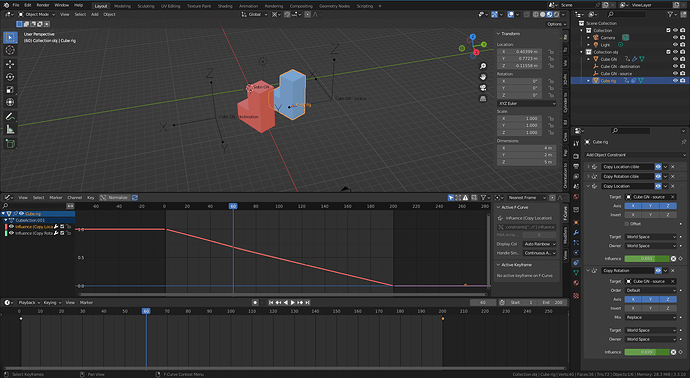Toggle the Normalize button in graph editor

[x=114, y=198]
